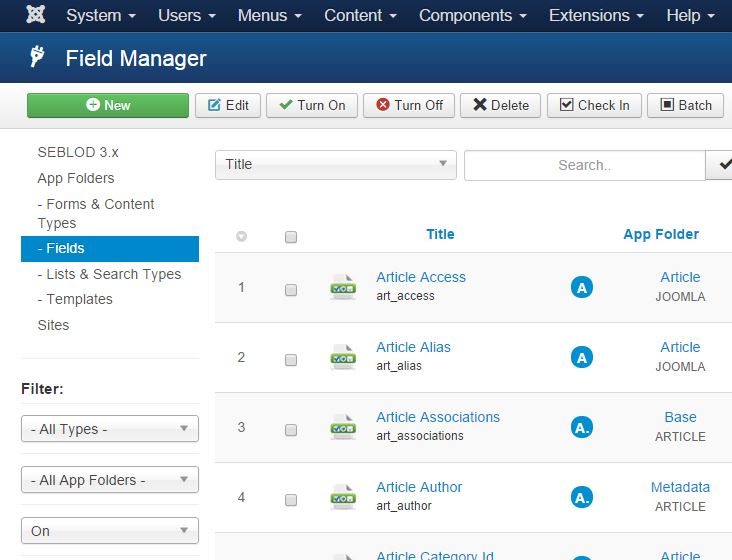The image size is (732, 560).
Task: Click the Article Alias field type icon
Action: click(343, 357)
